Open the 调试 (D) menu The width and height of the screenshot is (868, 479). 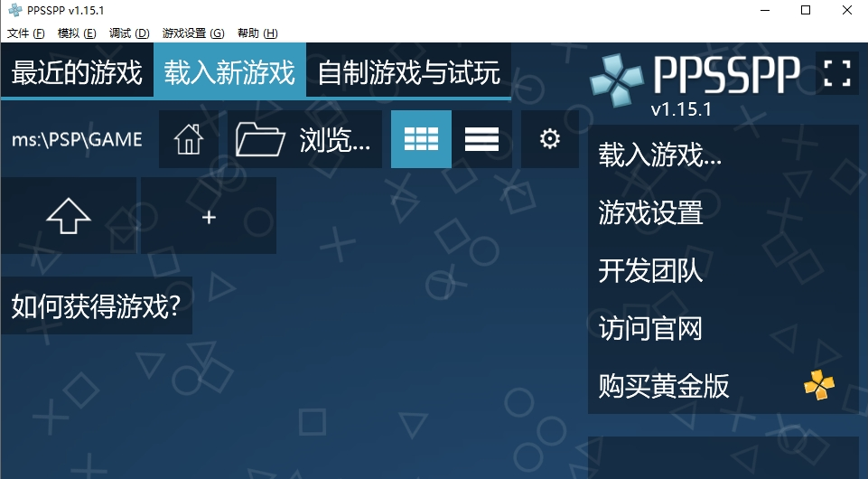pos(129,33)
